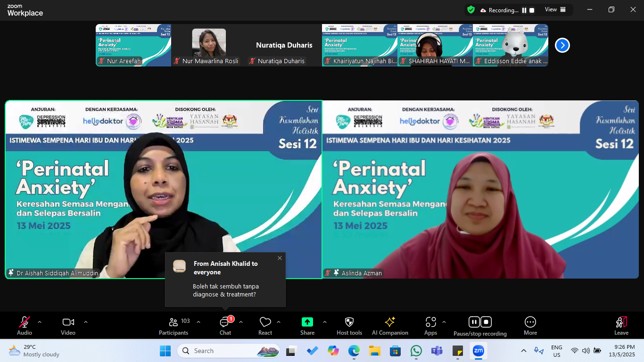Toggle the Video camera button

68,326
